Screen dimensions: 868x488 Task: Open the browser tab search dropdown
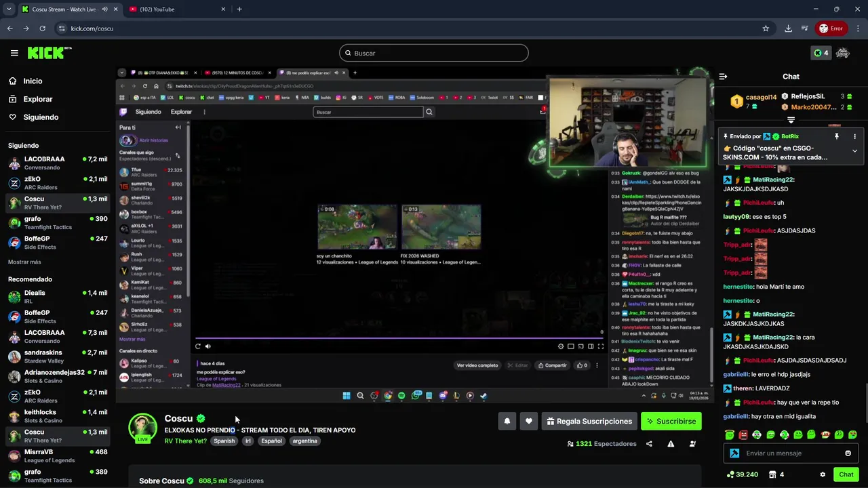[x=8, y=9]
